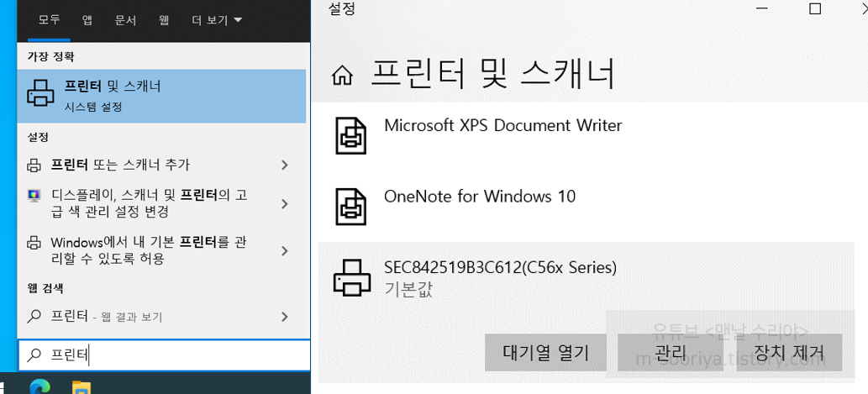Image resolution: width=868 pixels, height=394 pixels.
Task: Switch to the 웹 search tab
Action: (163, 20)
